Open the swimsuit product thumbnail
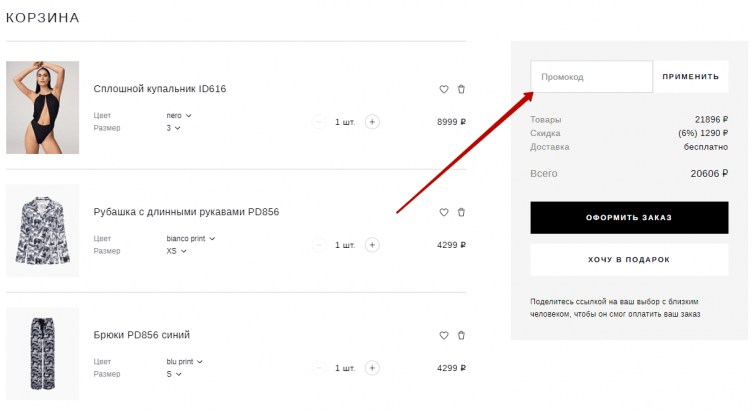The image size is (752, 410). tap(42, 107)
